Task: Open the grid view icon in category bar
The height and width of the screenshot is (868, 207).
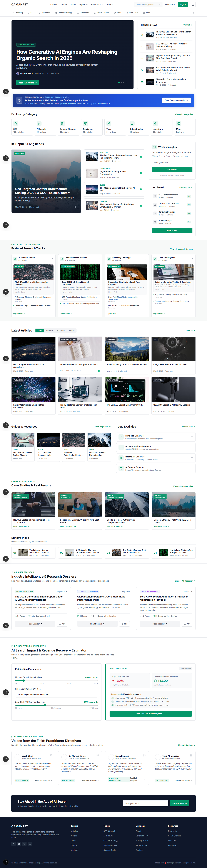Action: click(194, 13)
